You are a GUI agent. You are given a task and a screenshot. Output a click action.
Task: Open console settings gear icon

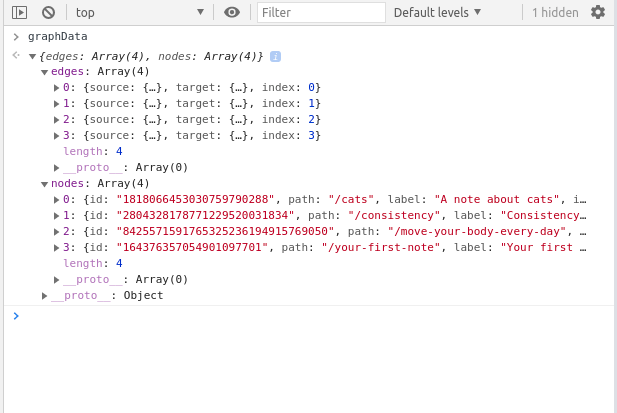pyautogui.click(x=598, y=12)
